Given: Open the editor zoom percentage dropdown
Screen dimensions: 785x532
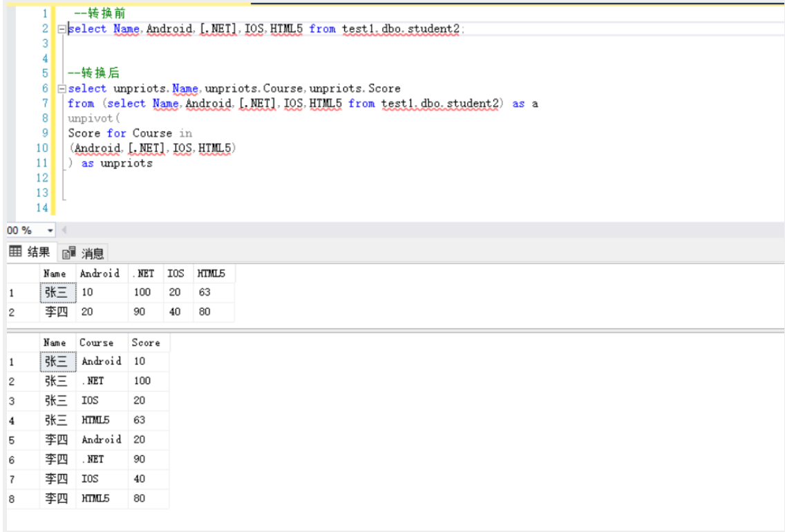Looking at the screenshot, I should coord(51,229).
